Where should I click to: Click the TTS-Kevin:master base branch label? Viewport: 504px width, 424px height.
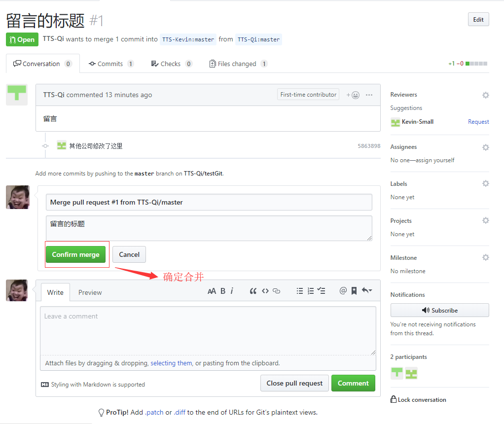pyautogui.click(x=188, y=39)
